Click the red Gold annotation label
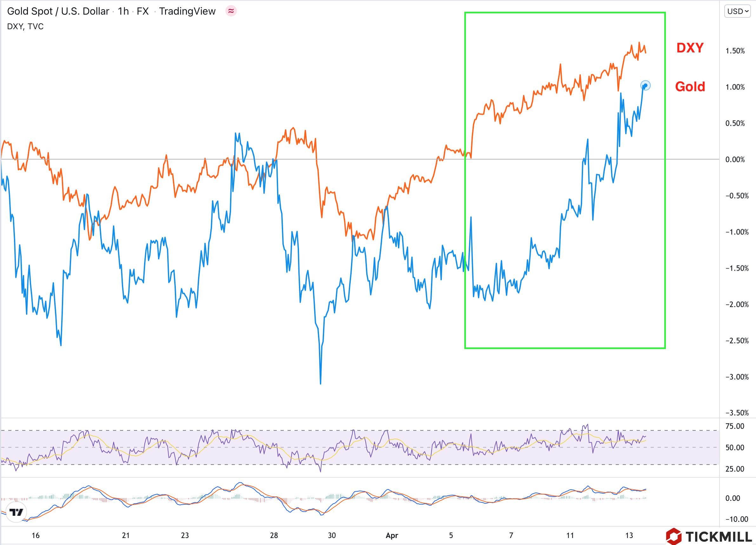Image resolution: width=756 pixels, height=545 pixels. (690, 87)
